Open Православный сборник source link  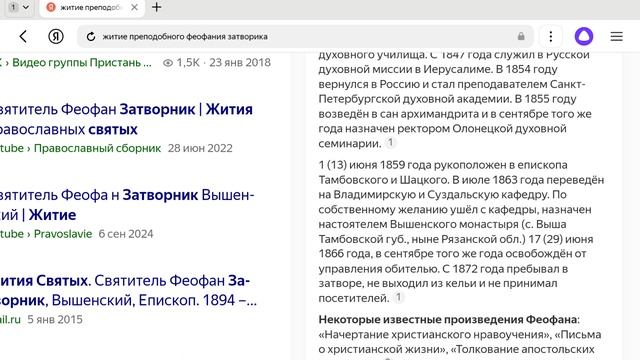pyautogui.click(x=97, y=148)
